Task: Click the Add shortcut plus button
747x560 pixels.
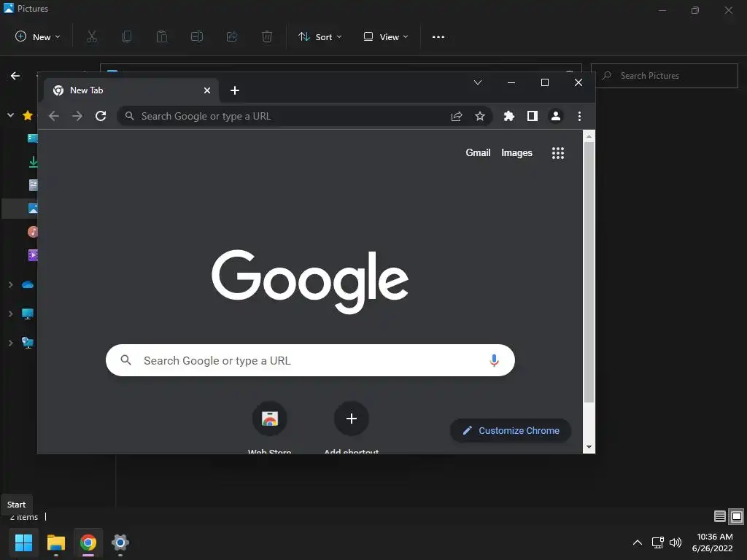Action: click(352, 419)
